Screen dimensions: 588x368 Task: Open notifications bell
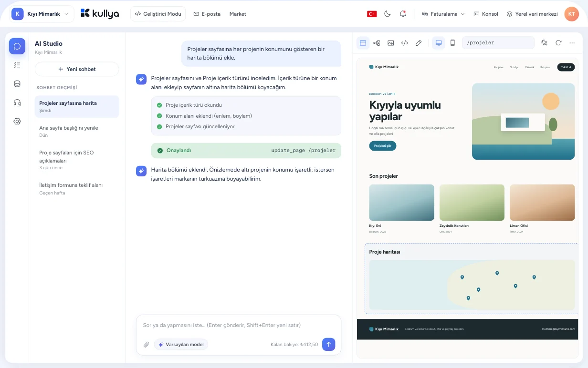point(403,14)
